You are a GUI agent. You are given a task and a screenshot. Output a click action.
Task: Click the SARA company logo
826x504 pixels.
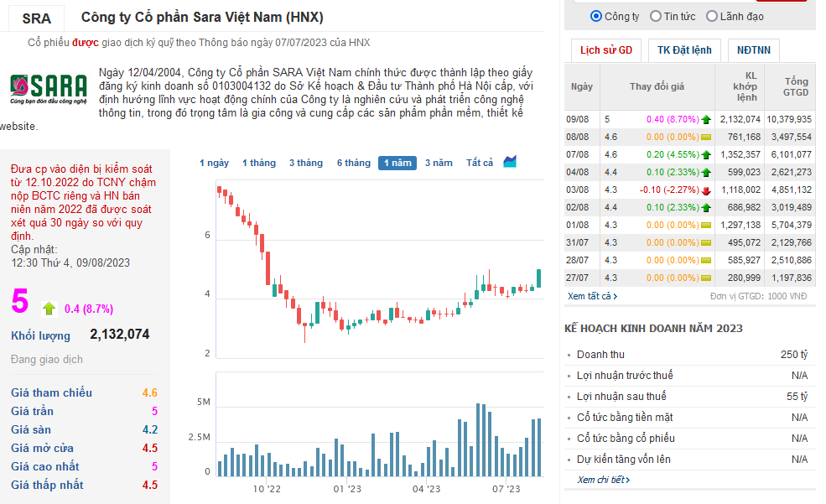(49, 89)
